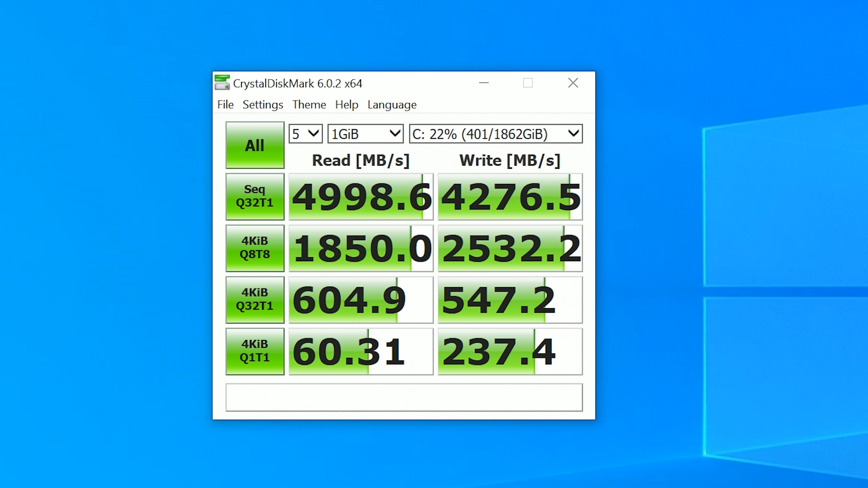Click the 4KiB Q8T8 read result 1850.0
The width and height of the screenshot is (868, 488).
click(361, 248)
